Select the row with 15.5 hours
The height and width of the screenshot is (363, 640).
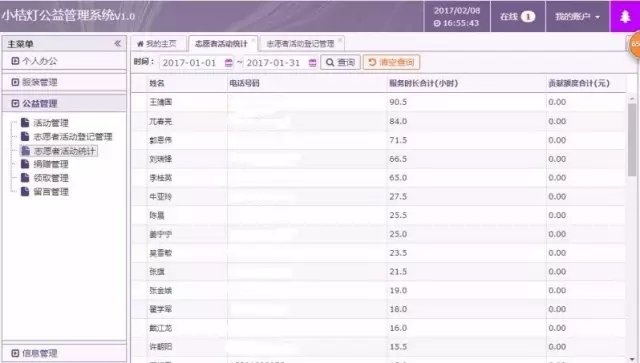tap(378, 347)
